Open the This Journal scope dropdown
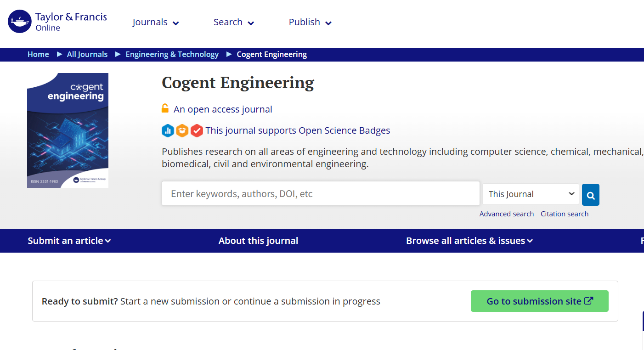The image size is (644, 350). pyautogui.click(x=531, y=194)
